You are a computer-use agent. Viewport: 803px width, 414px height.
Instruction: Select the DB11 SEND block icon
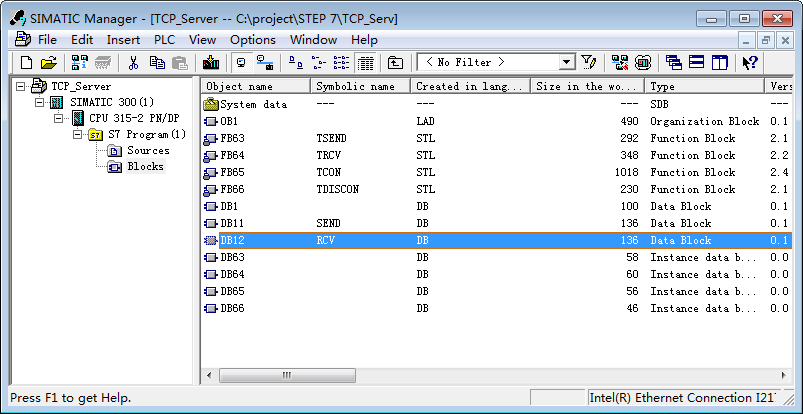pos(211,223)
